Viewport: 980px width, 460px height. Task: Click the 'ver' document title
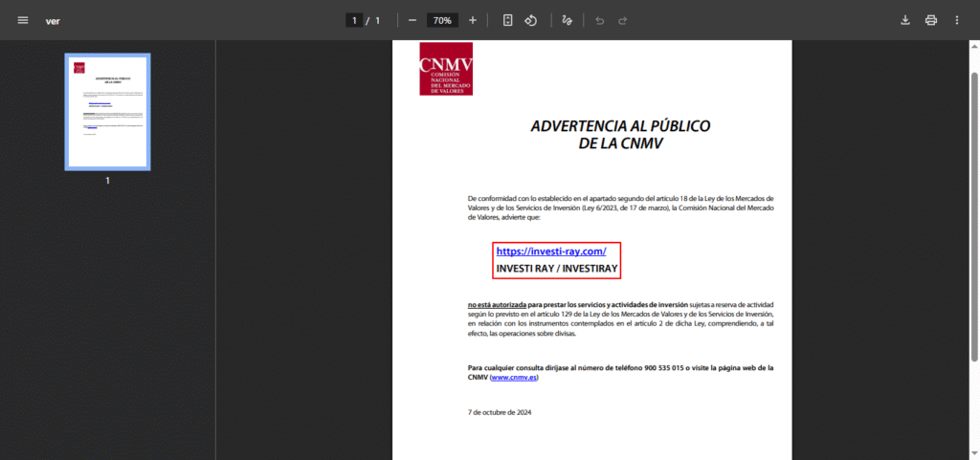pos(53,21)
